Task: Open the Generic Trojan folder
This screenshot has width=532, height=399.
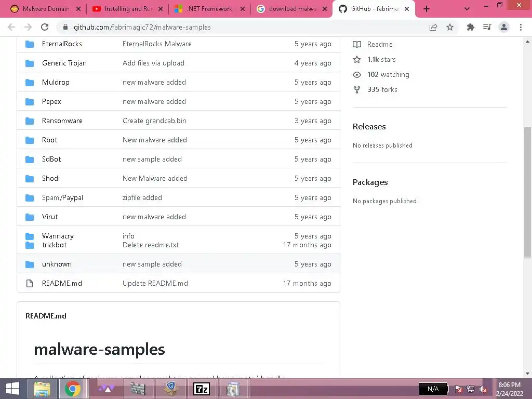Action: click(64, 63)
